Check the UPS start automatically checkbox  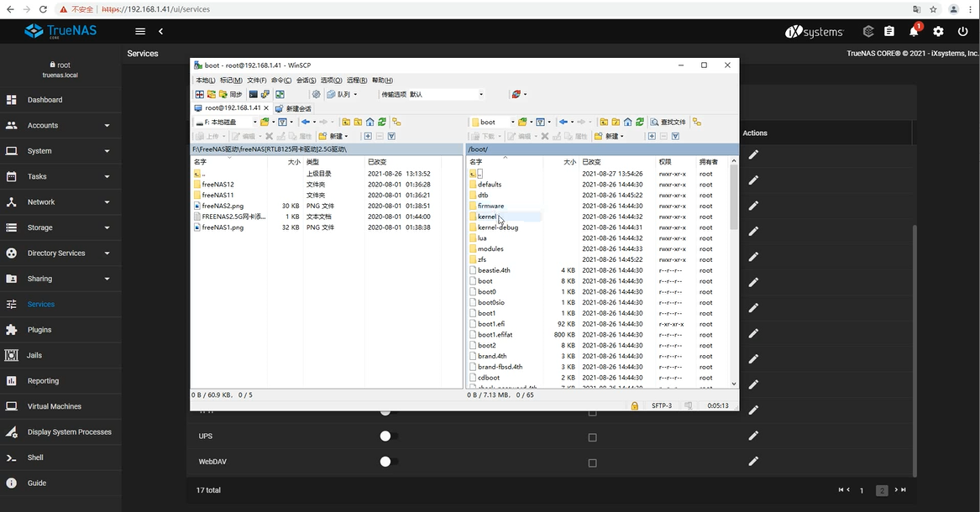(x=592, y=437)
